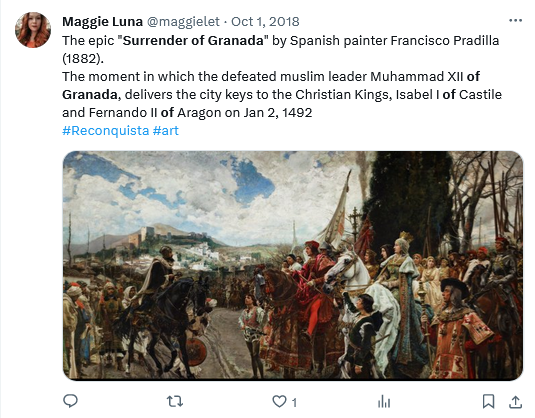Open the Oct 1, 2018 timestamp
The image size is (535, 418).
pos(265,21)
